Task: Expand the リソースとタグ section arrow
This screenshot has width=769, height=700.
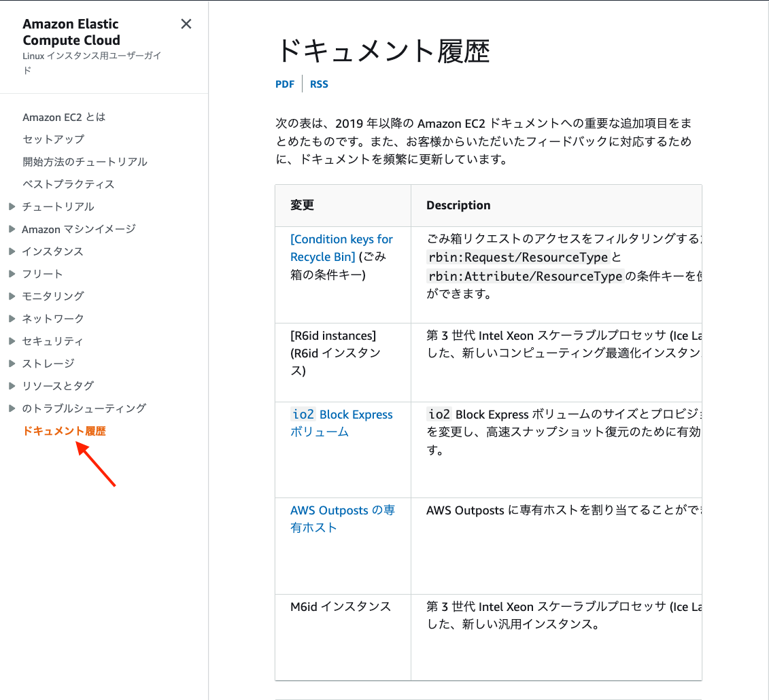Action: tap(12, 386)
